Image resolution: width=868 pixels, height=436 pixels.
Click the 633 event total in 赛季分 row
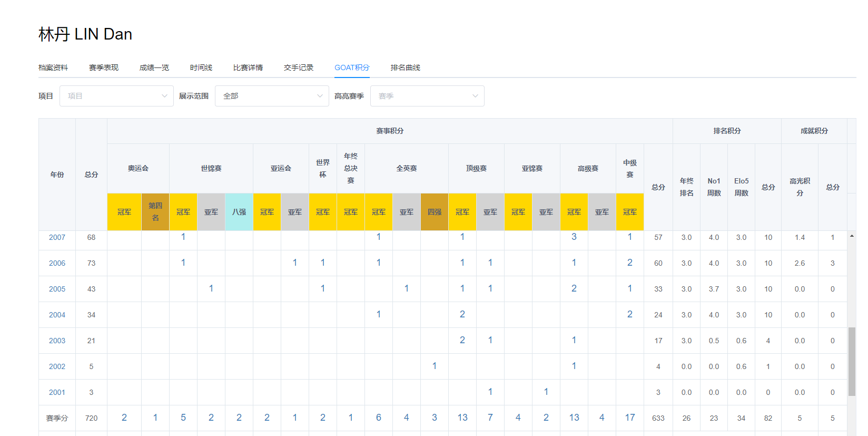[x=658, y=418]
